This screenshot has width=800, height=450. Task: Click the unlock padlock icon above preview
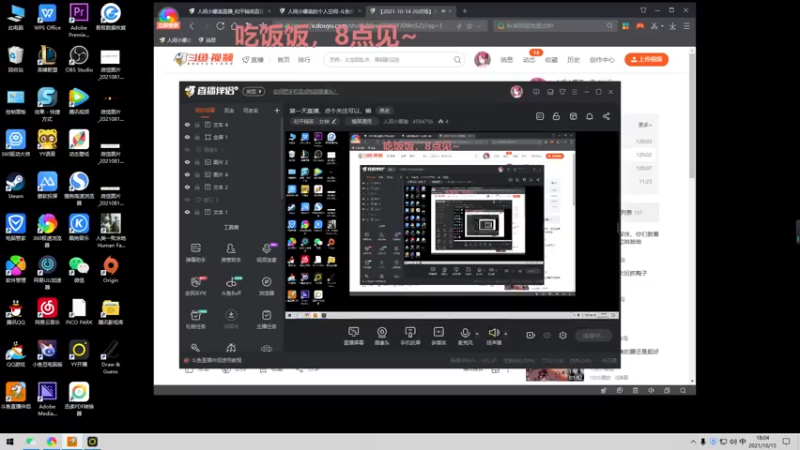click(556, 116)
